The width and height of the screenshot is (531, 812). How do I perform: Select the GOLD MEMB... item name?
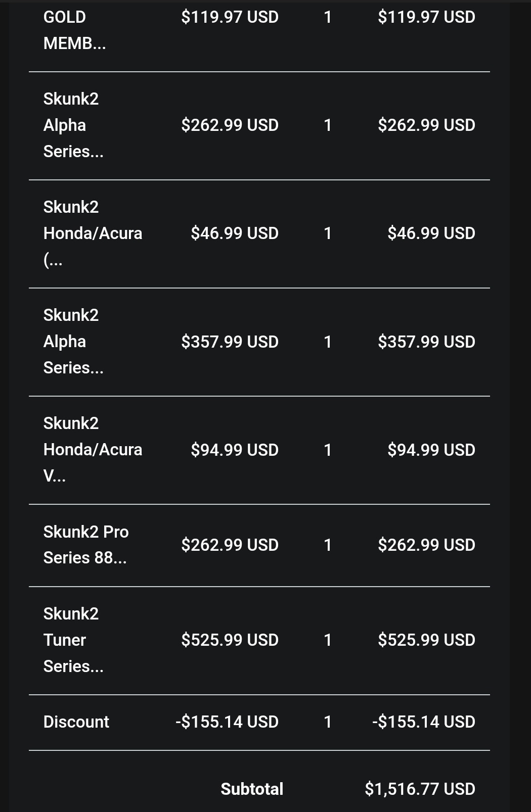[x=74, y=30]
